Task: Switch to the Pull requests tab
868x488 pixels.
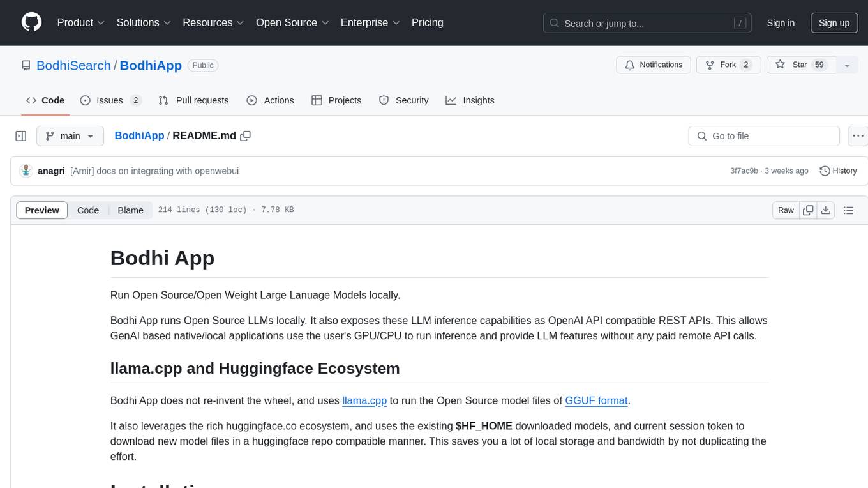Action: pyautogui.click(x=193, y=100)
